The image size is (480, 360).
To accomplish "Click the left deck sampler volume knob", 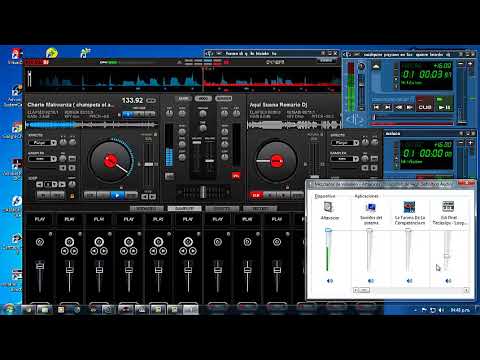I will 63,159.
